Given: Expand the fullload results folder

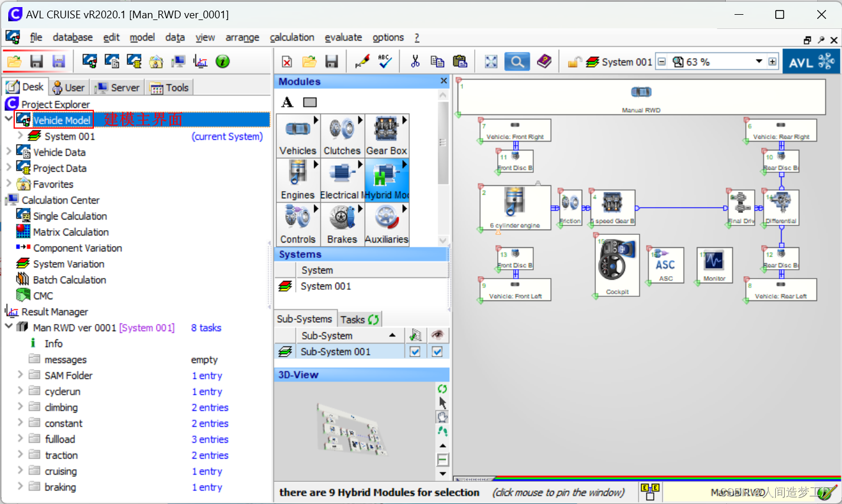Looking at the screenshot, I should click(20, 438).
